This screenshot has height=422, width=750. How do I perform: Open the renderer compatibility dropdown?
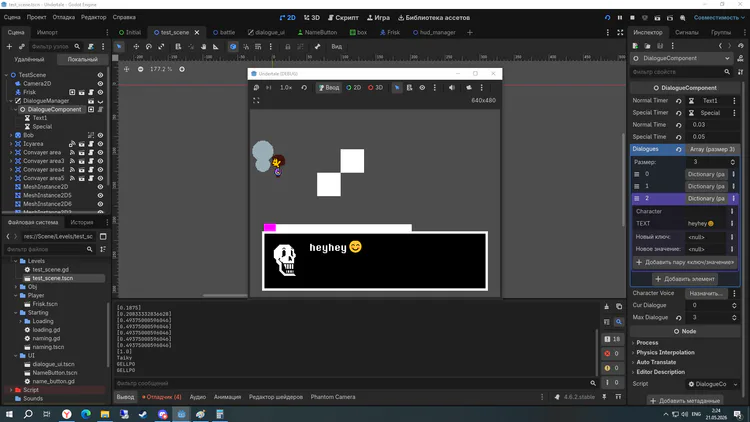click(719, 18)
